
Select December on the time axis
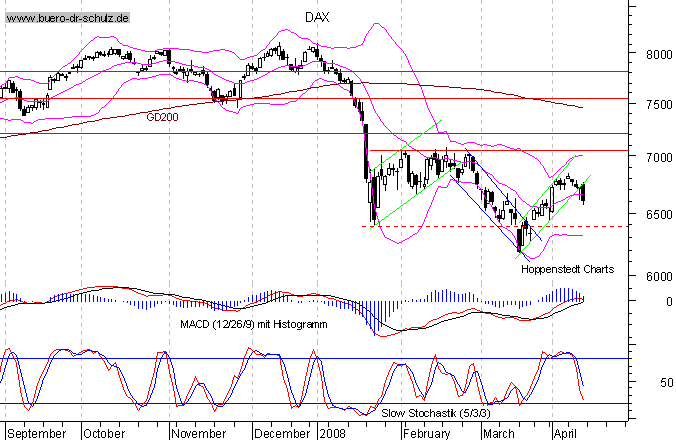281,434
